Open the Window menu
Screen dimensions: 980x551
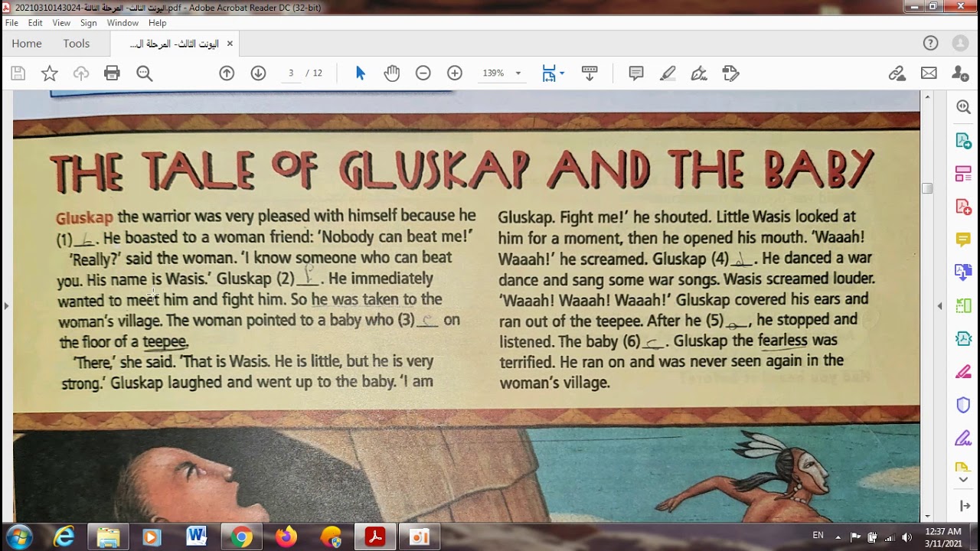[122, 23]
